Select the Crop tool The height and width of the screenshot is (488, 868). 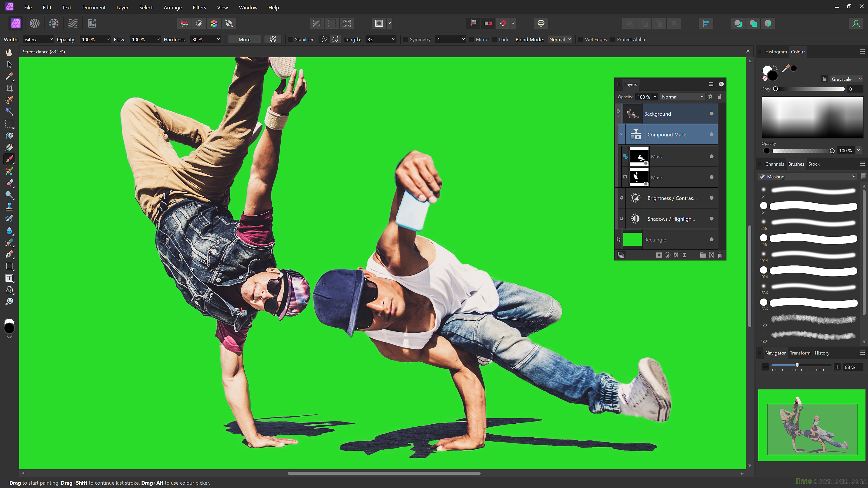(9, 88)
